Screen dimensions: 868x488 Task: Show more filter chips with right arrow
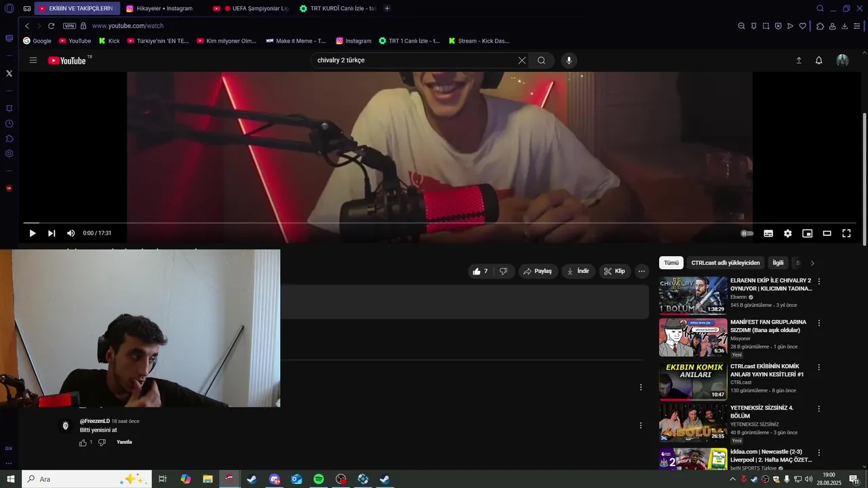[x=812, y=263]
